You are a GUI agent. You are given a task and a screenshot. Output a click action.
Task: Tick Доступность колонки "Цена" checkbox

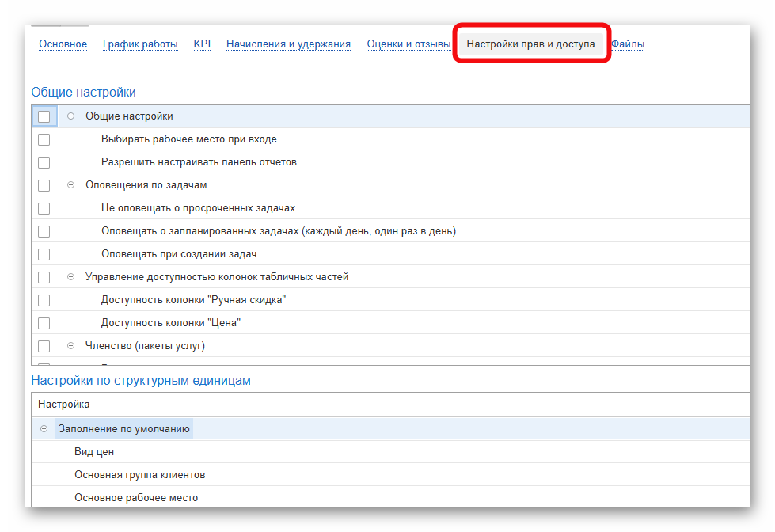coord(44,323)
